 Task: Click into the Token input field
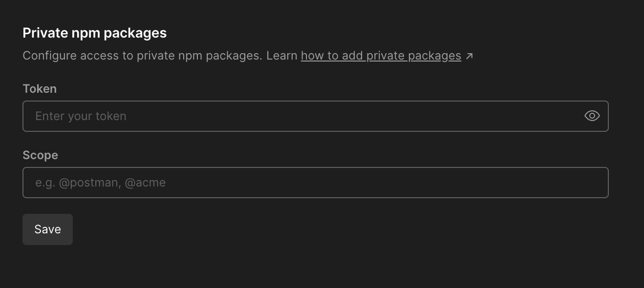pos(303,116)
